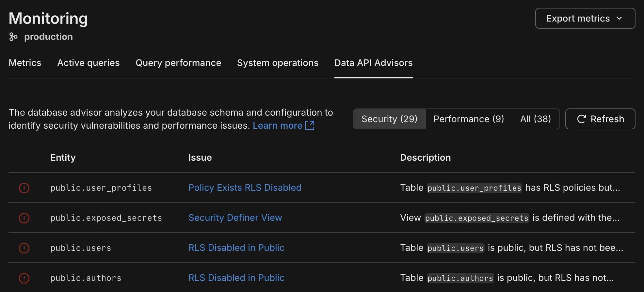Click the error icon for public.exposed_secrets

click(24, 218)
